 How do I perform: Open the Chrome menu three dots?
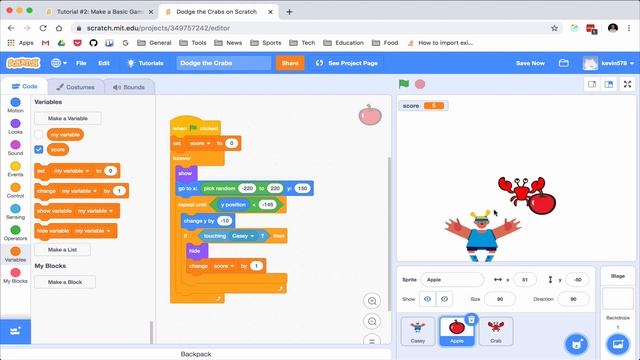[629, 28]
